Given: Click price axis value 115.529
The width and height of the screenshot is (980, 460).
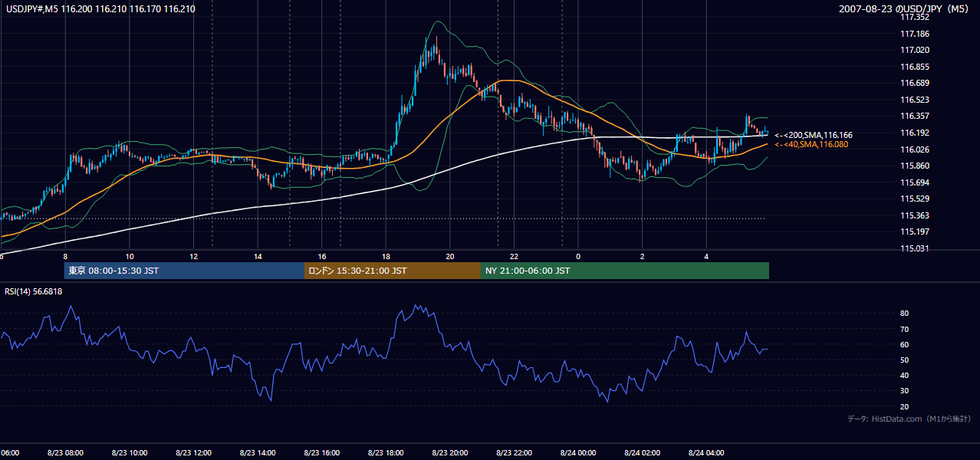Looking at the screenshot, I should tap(913, 199).
